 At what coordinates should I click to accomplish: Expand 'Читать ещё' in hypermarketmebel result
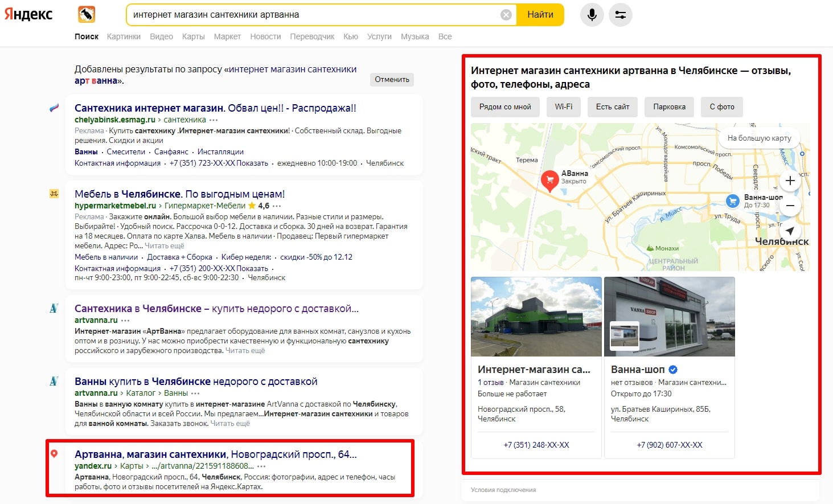(165, 246)
